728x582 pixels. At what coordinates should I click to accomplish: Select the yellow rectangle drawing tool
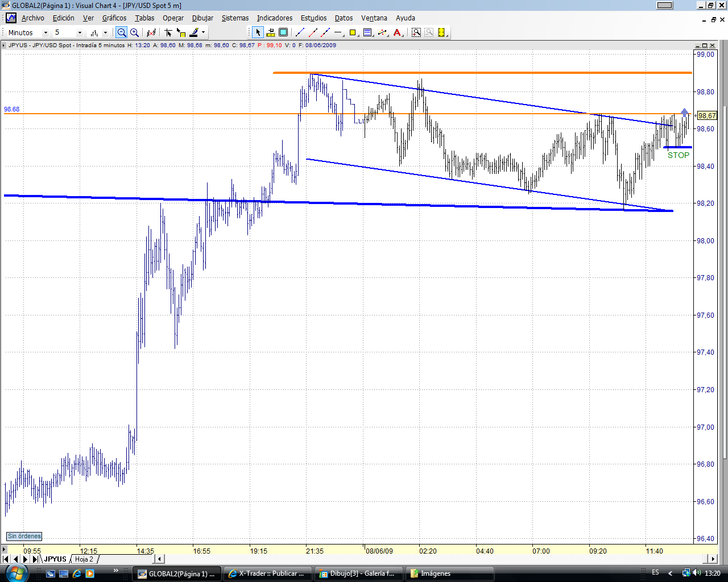coord(353,32)
